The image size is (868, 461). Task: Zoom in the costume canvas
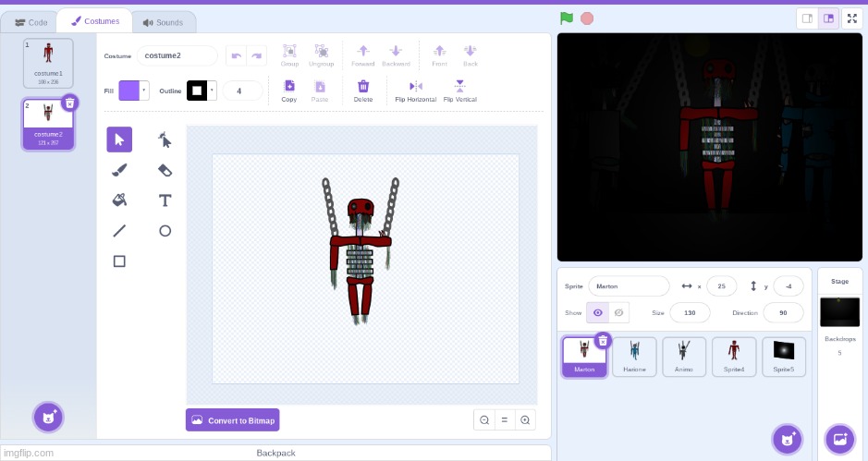click(525, 420)
